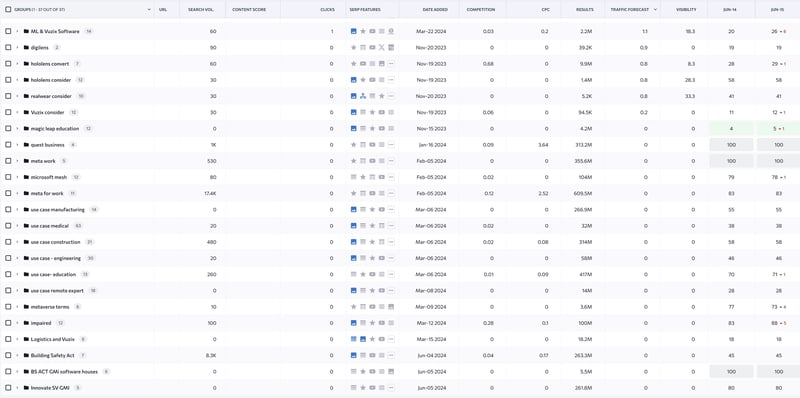Click the folder icon beside meta work
This screenshot has height=398, width=800.
[26, 161]
